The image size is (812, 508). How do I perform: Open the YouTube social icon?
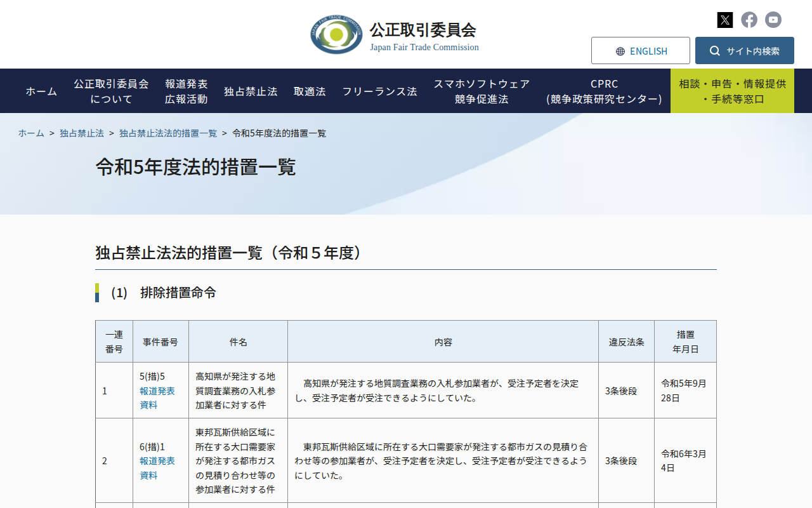point(773,20)
